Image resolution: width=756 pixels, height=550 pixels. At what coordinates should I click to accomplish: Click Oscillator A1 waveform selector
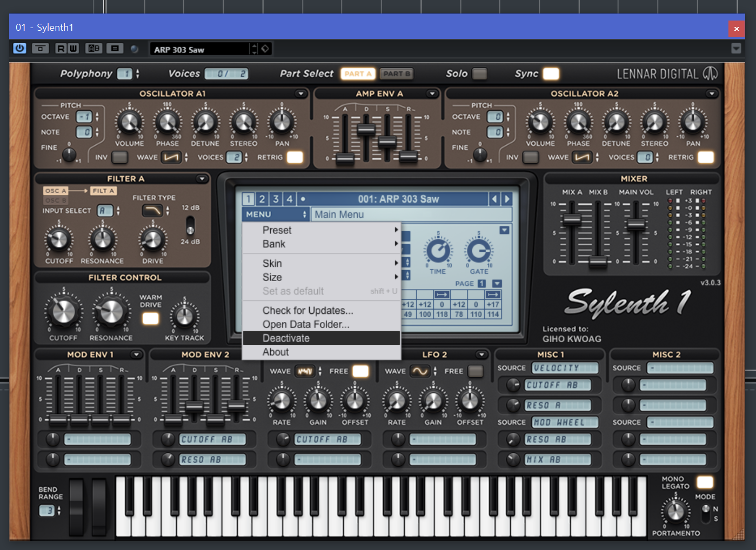tap(171, 157)
